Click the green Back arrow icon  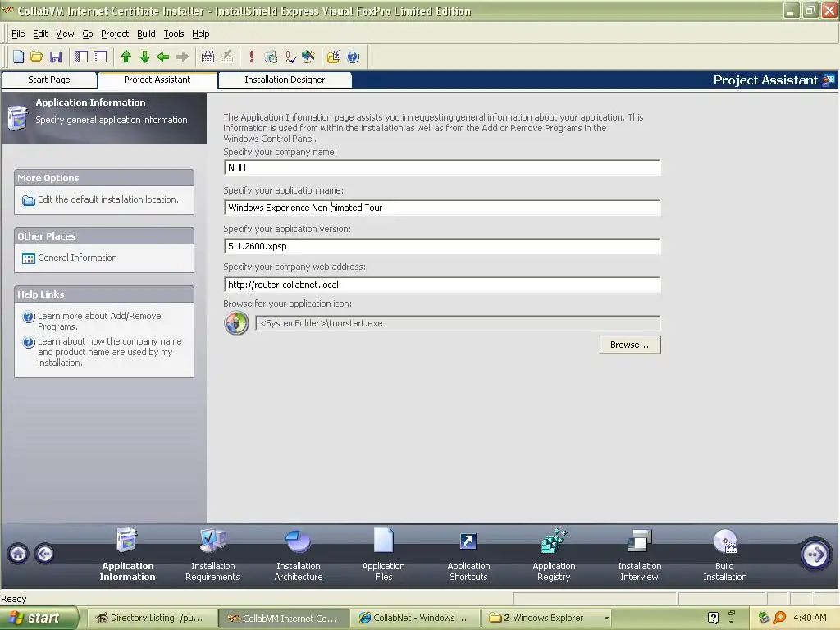(163, 57)
